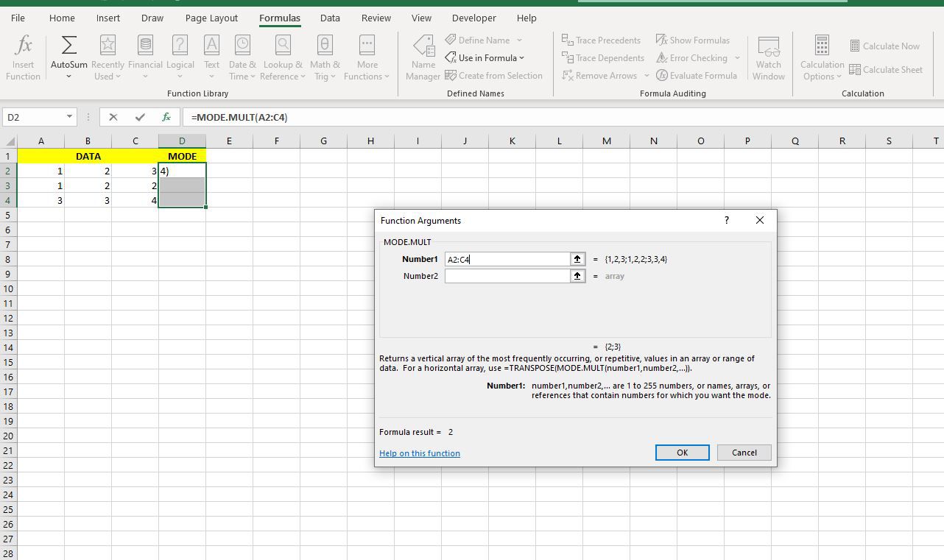Open Lookup & Reference functions
Viewport: 944px width, 560px height.
pyautogui.click(x=283, y=57)
